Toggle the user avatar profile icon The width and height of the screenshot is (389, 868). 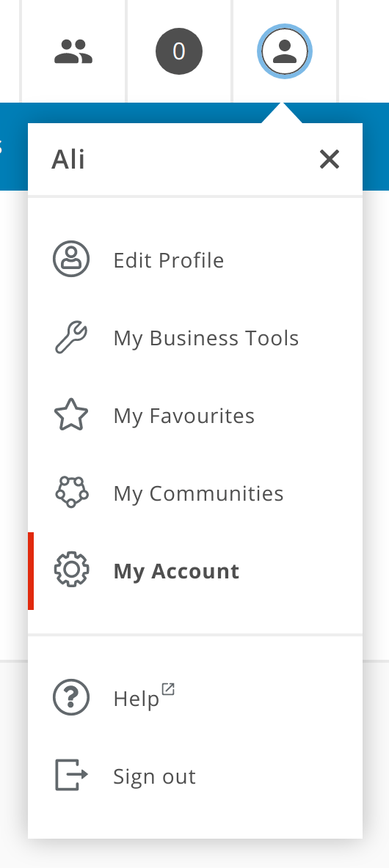[285, 51]
